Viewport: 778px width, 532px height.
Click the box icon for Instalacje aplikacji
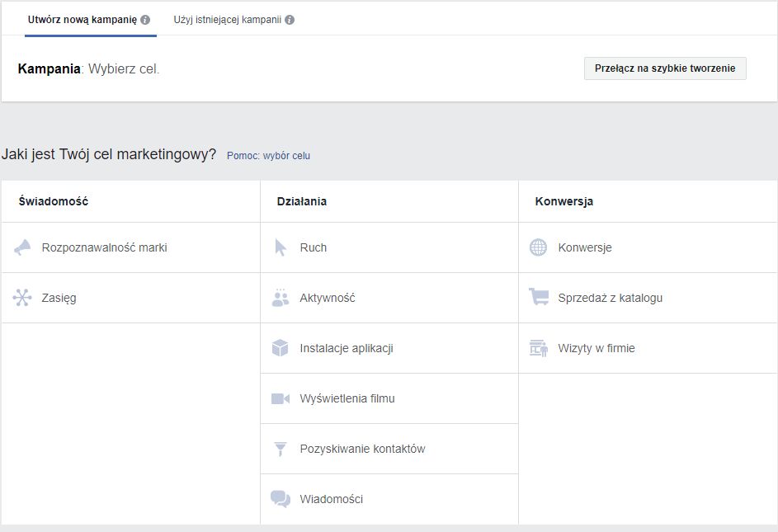(281, 348)
